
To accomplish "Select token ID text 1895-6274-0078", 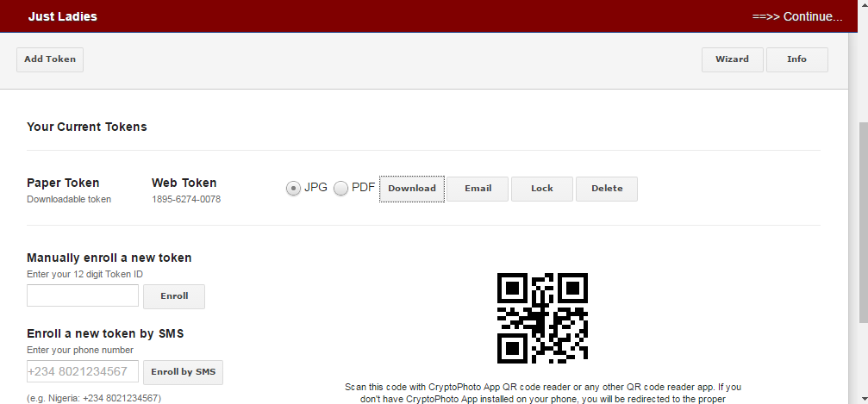I will click(x=186, y=199).
